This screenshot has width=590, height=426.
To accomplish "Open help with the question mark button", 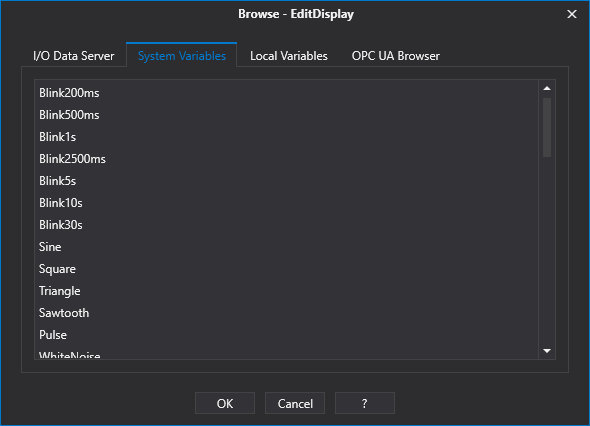I will (365, 403).
